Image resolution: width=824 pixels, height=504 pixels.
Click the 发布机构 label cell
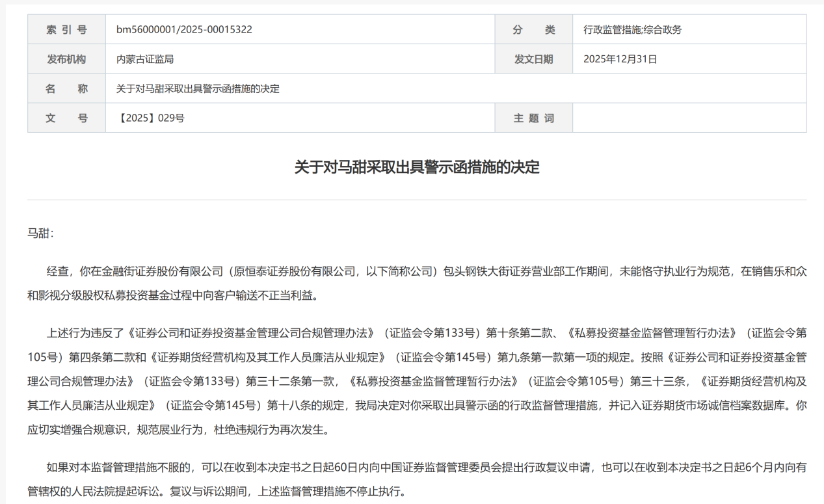tap(66, 59)
